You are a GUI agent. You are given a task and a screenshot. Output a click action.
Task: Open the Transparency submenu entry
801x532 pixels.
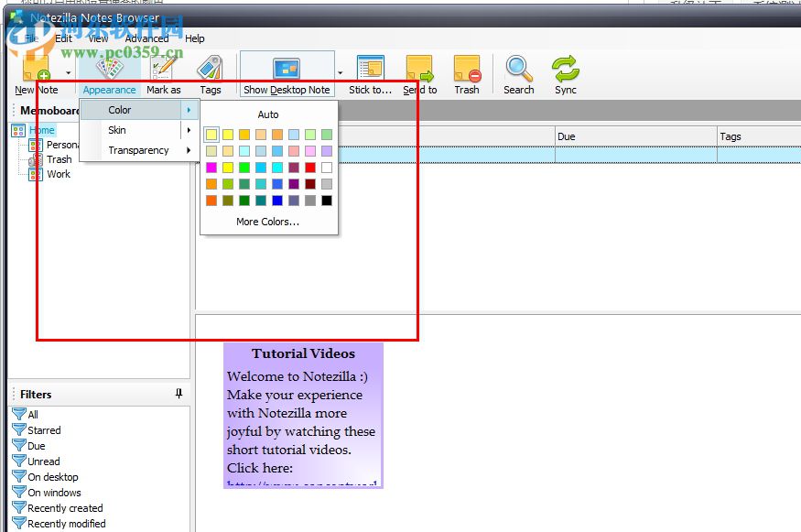138,150
